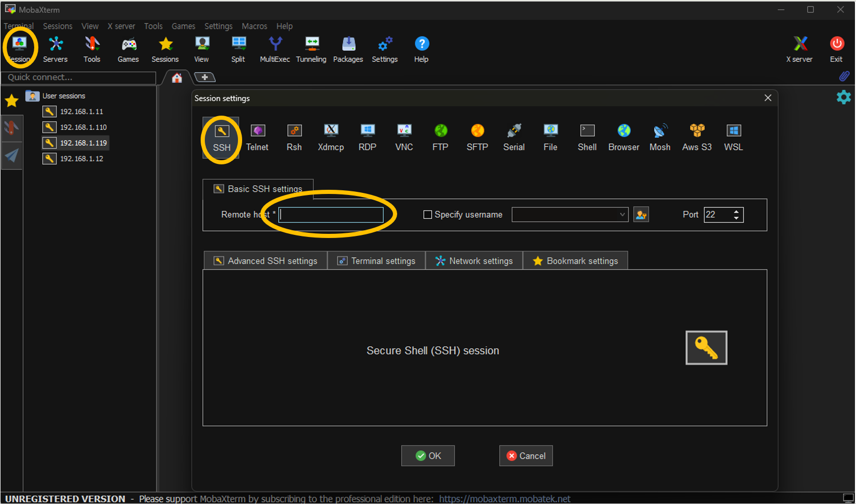
Task: Click the View toolbar icon
Action: click(202, 50)
